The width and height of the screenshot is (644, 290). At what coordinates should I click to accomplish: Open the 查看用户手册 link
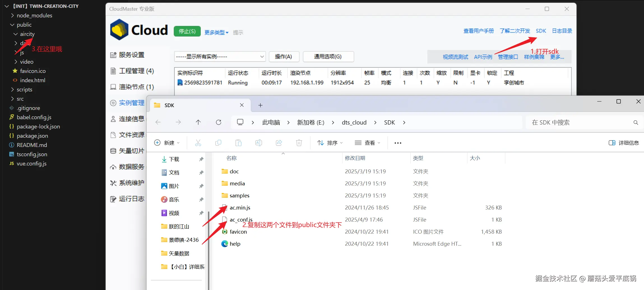[479, 31]
